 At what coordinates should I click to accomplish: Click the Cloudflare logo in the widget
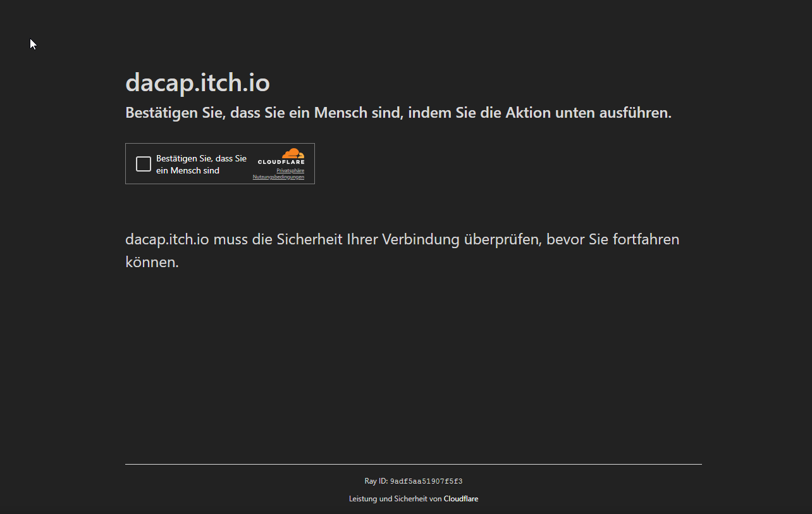[x=281, y=156]
